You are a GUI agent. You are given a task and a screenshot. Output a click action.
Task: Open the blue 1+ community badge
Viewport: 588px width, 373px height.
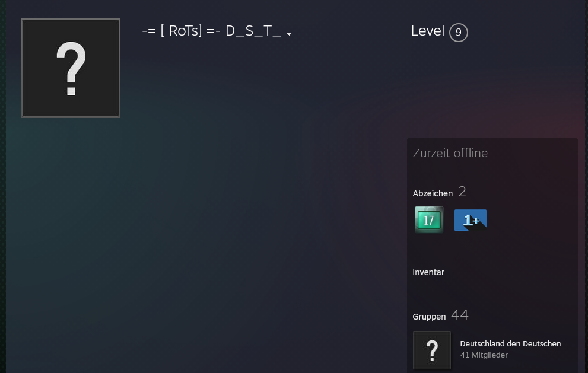coord(471,220)
